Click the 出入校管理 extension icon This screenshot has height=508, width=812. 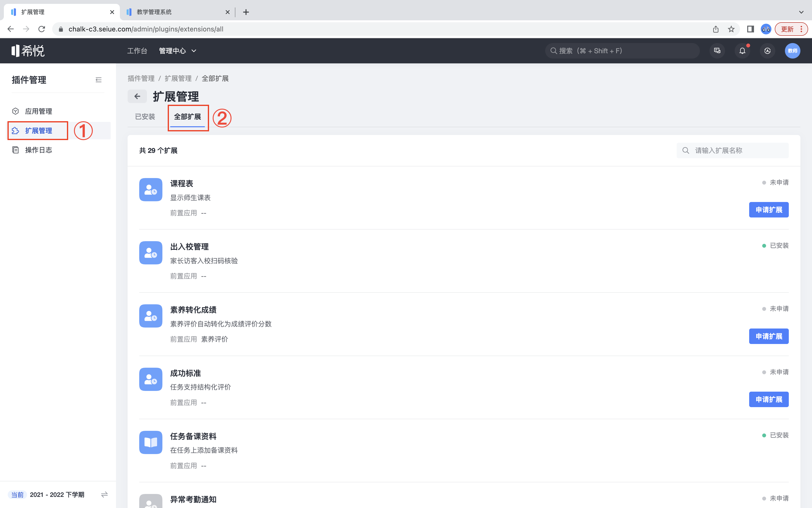(151, 253)
